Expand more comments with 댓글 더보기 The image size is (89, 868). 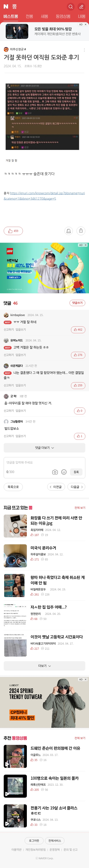[44, 448]
